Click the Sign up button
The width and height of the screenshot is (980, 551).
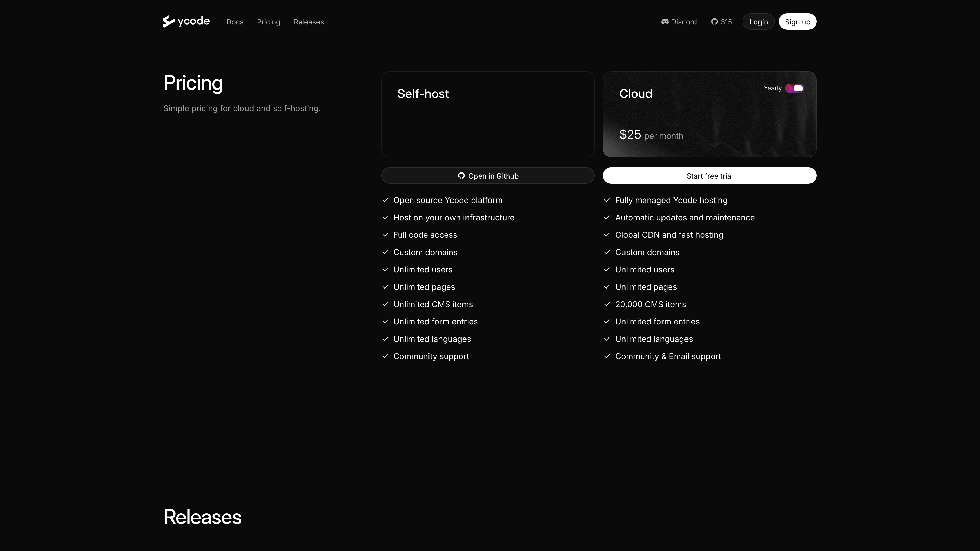point(797,22)
